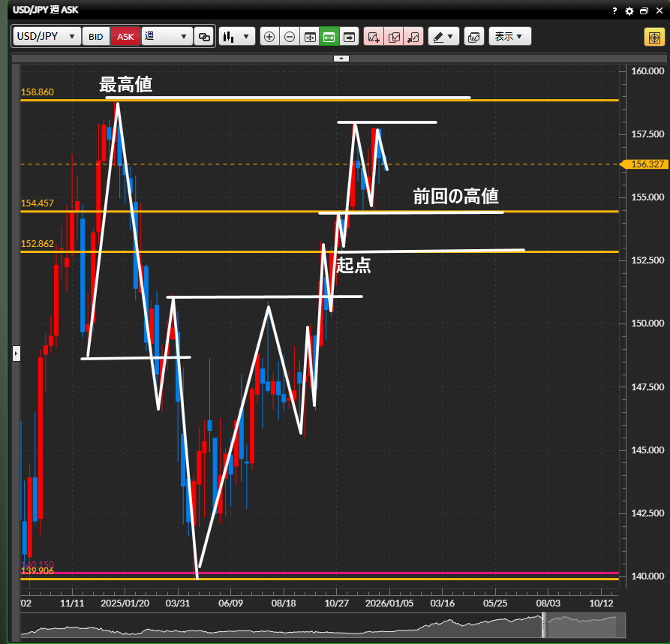Viewport: 670px width, 644px height.
Task: Toggle the green fit-width horizontal arrows button
Action: pos(329,37)
